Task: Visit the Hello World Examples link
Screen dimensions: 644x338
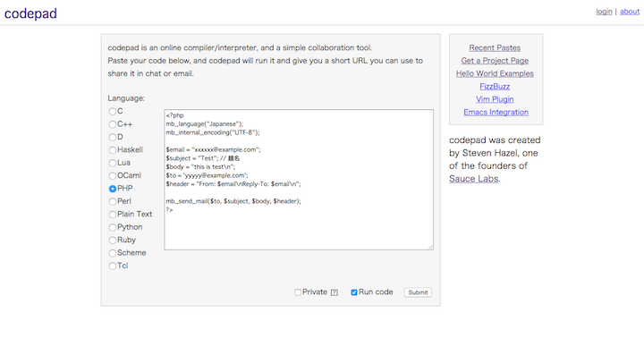Action: [x=495, y=73]
